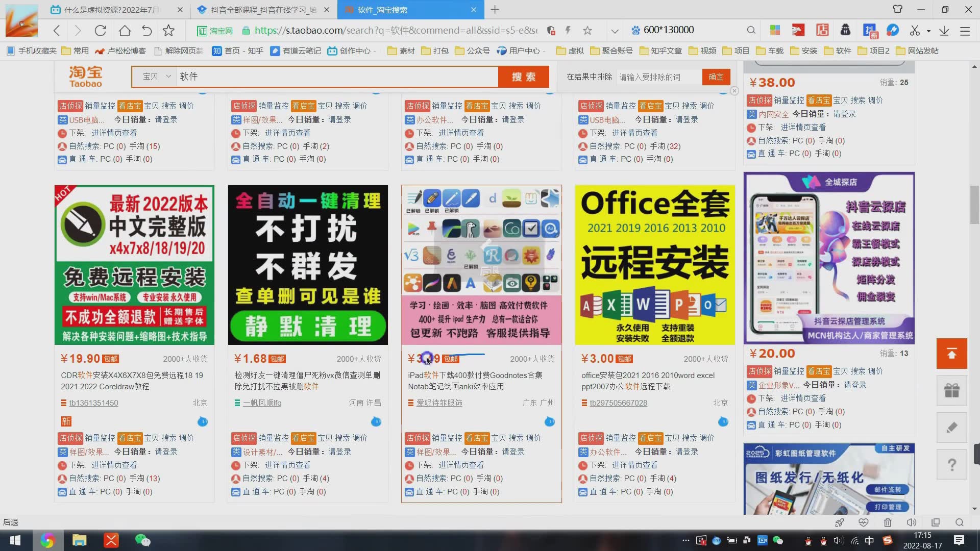Open the colorful grid apps extension
This screenshot has height=551, width=980.
pos(775,30)
